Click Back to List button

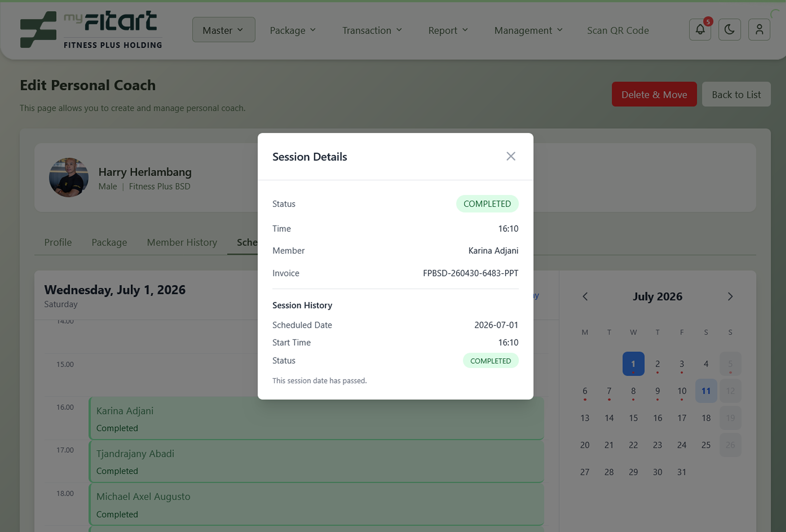[736, 94]
